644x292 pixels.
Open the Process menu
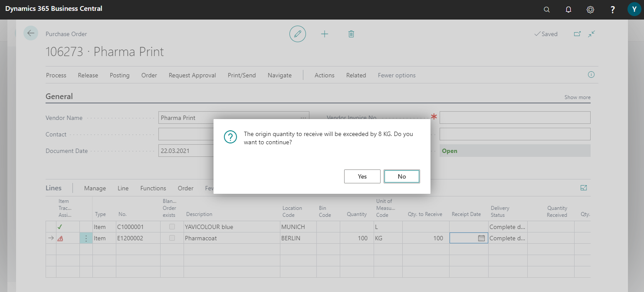point(56,75)
